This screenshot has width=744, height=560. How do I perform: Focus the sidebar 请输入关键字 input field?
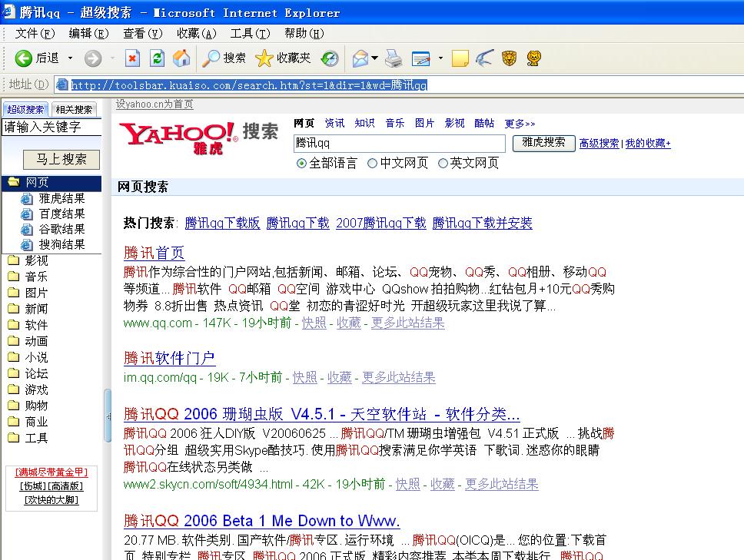coord(52,127)
